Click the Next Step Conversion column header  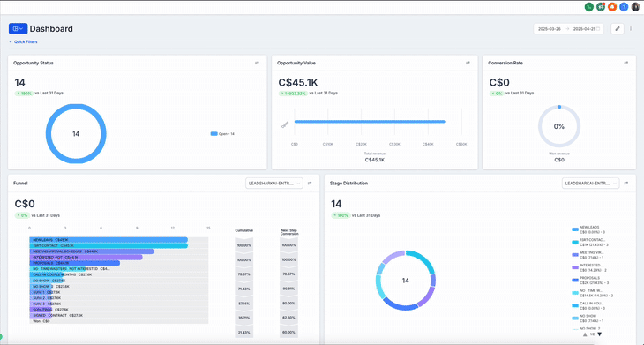point(289,232)
